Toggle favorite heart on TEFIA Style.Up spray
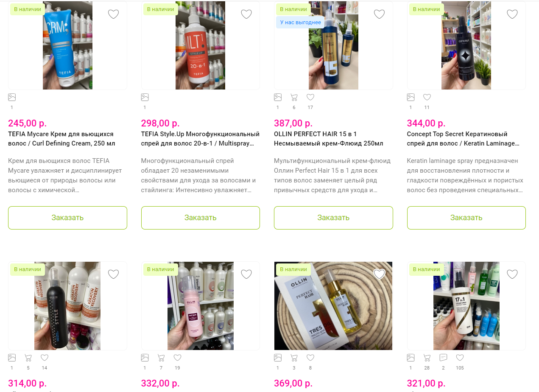Image resolution: width=539 pixels, height=392 pixels. point(246,14)
